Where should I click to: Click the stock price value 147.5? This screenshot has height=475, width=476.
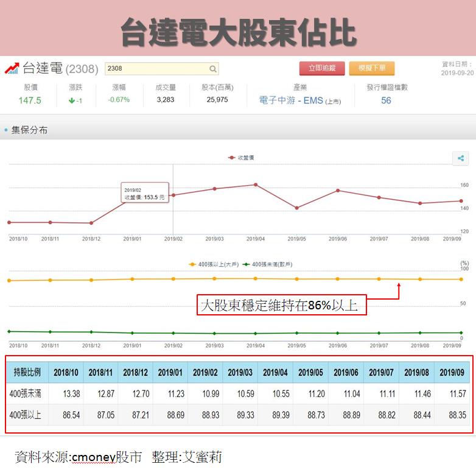pos(30,100)
